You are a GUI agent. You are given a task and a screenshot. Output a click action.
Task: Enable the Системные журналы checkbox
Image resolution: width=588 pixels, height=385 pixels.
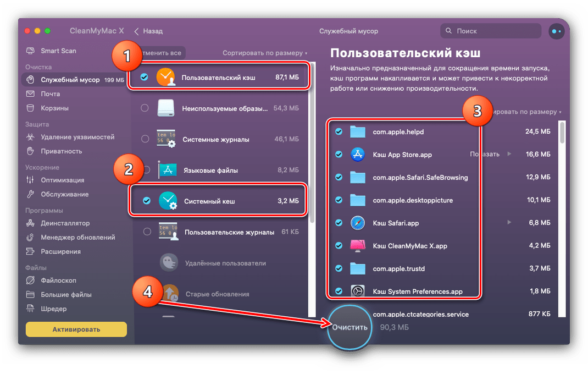coord(145,139)
